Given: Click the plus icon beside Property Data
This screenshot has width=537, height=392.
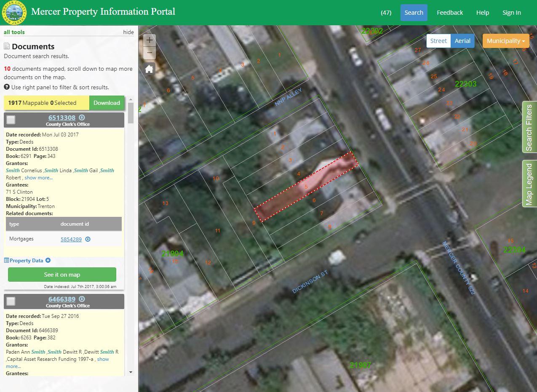Looking at the screenshot, I should [x=48, y=261].
